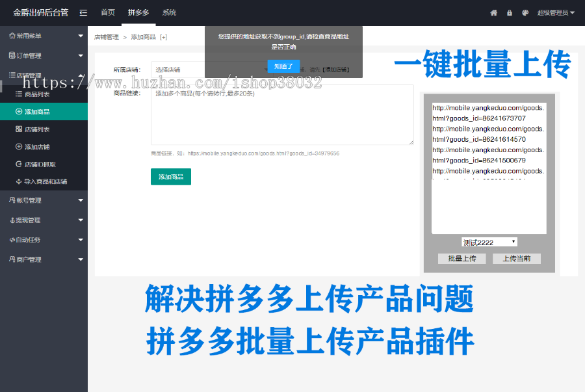Open 商品列表 in the sidebar
Viewport: 585px width, 392px height.
[36, 95]
